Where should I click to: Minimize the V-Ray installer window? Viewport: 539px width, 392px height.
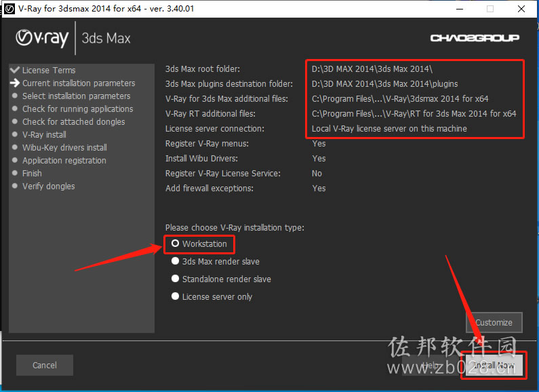[460, 9]
